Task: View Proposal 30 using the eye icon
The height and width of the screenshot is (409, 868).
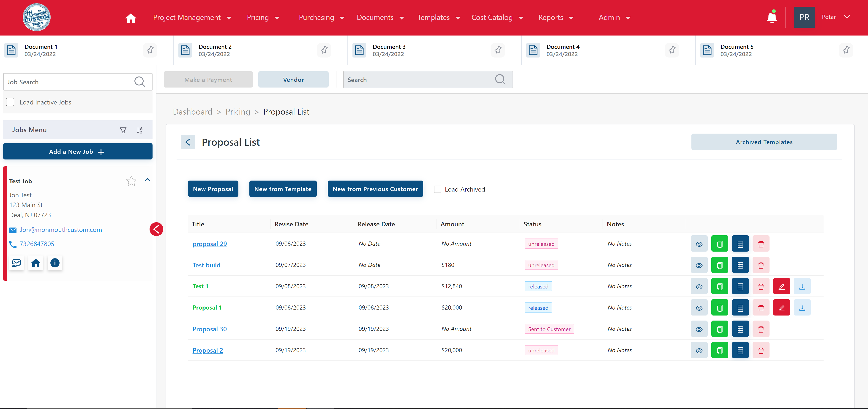Action: click(x=699, y=329)
